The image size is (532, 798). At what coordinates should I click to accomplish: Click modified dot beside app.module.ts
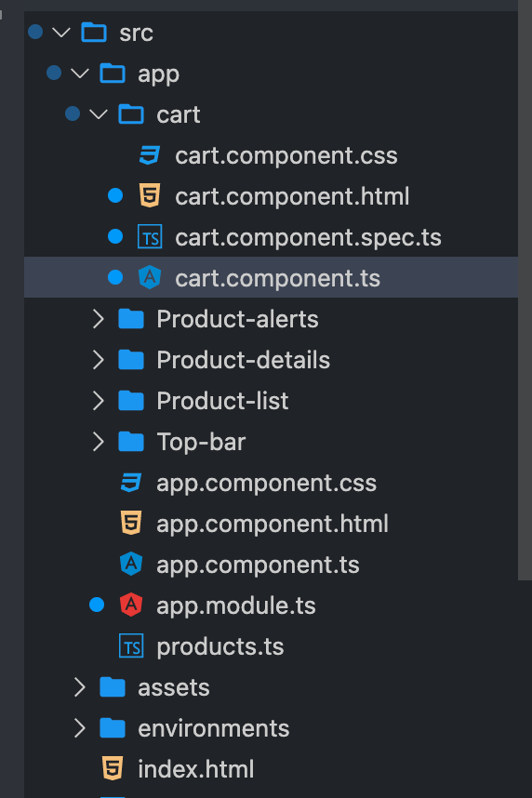(x=97, y=605)
